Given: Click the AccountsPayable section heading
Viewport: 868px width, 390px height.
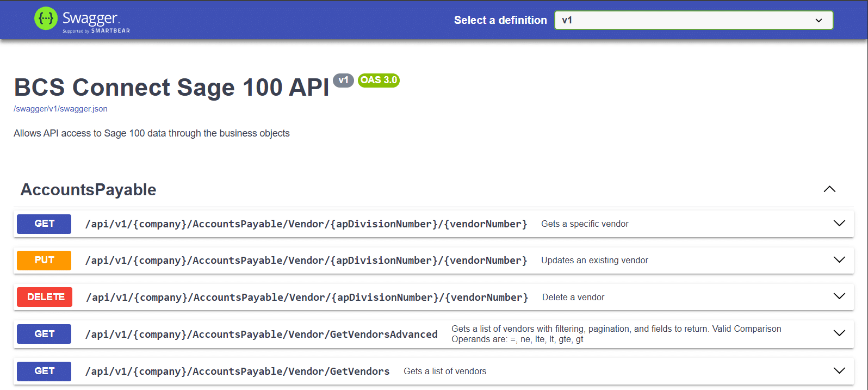Looking at the screenshot, I should 89,189.
